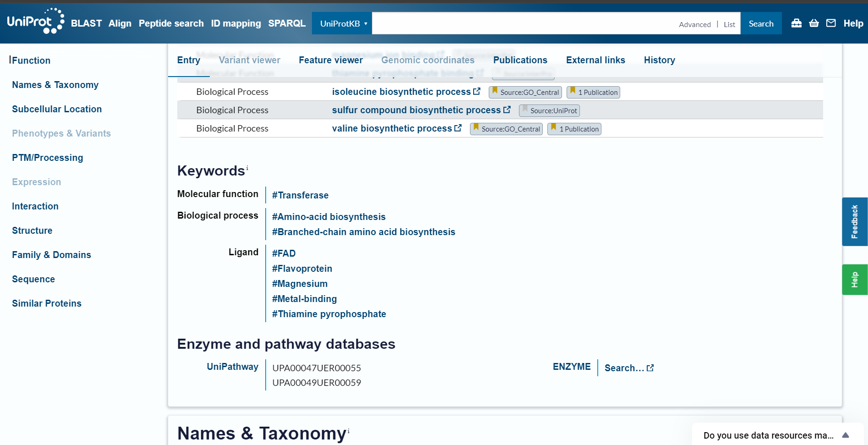Open the basket icon
The image size is (868, 445).
coord(814,23)
